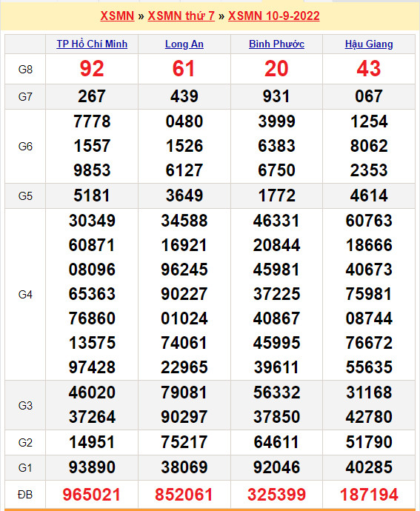Open the Hậu Giang column link
This screenshot has height=511, width=420.
click(x=369, y=44)
